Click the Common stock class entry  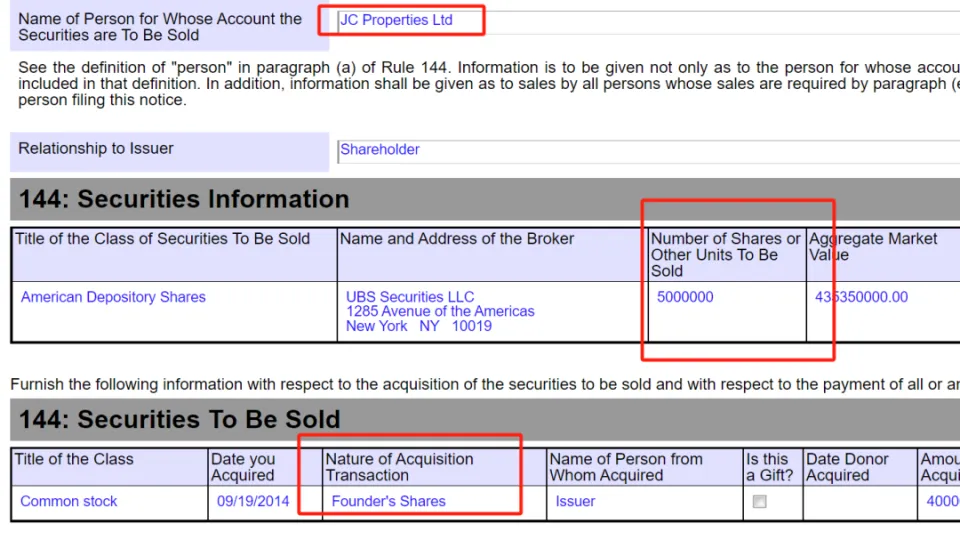69,501
